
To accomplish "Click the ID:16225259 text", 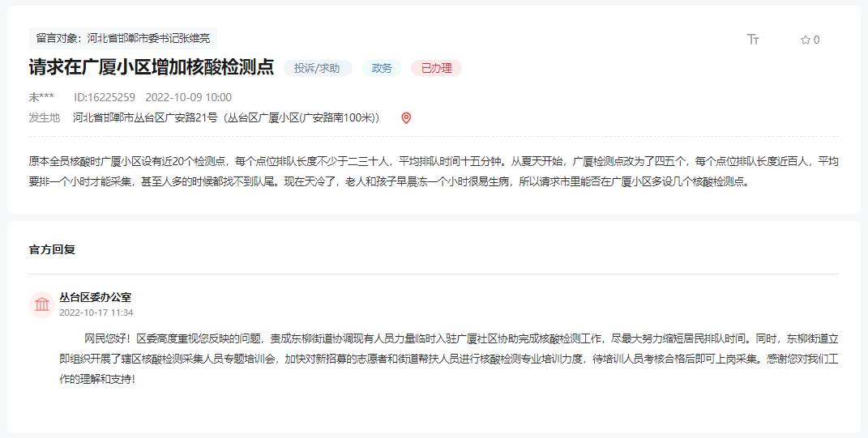I will pos(105,97).
